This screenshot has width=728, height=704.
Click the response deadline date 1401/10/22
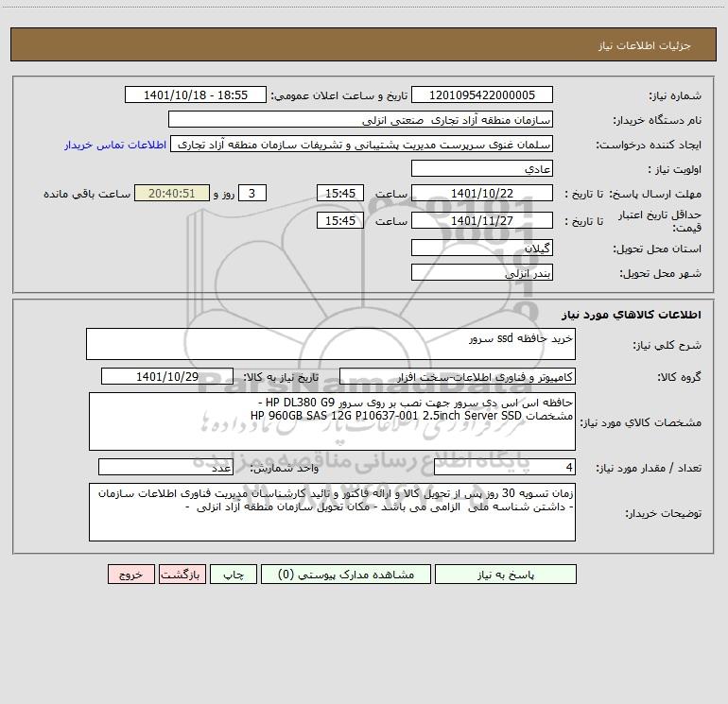click(482, 193)
